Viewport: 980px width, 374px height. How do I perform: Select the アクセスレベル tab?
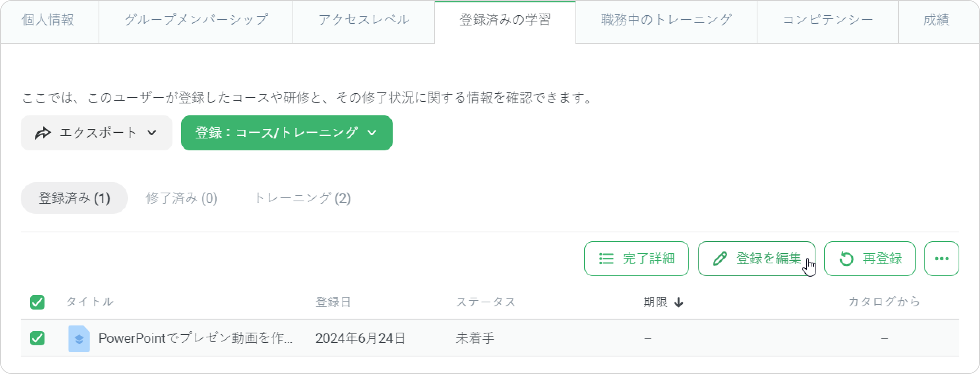[x=364, y=20]
